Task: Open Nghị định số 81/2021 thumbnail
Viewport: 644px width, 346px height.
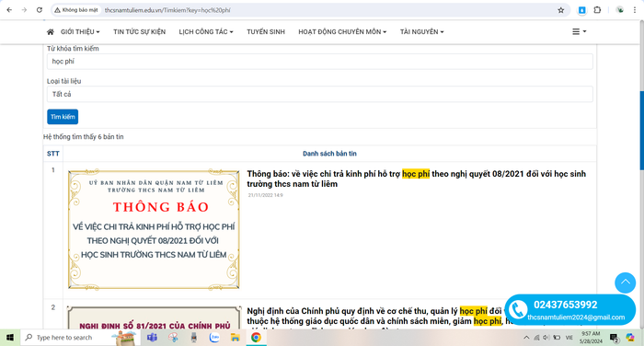Action: [x=154, y=317]
